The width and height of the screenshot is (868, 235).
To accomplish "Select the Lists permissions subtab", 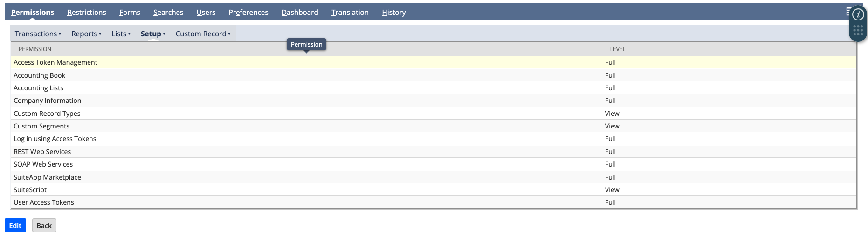I will pyautogui.click(x=119, y=34).
